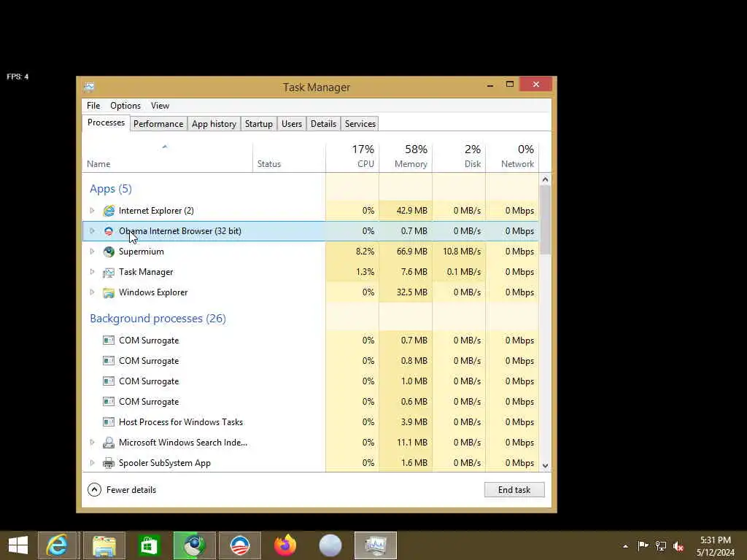Click the Spooler SubSystem App printer icon

coord(109,463)
